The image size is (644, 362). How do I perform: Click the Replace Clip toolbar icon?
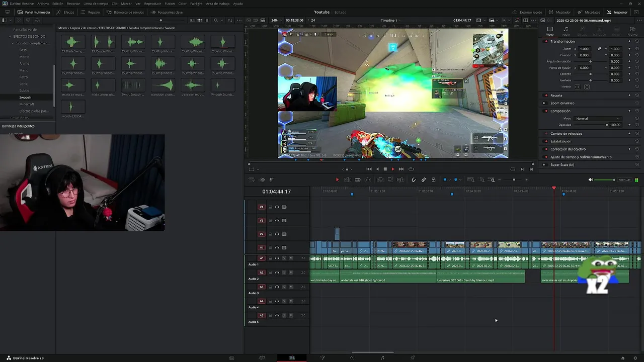(400, 179)
